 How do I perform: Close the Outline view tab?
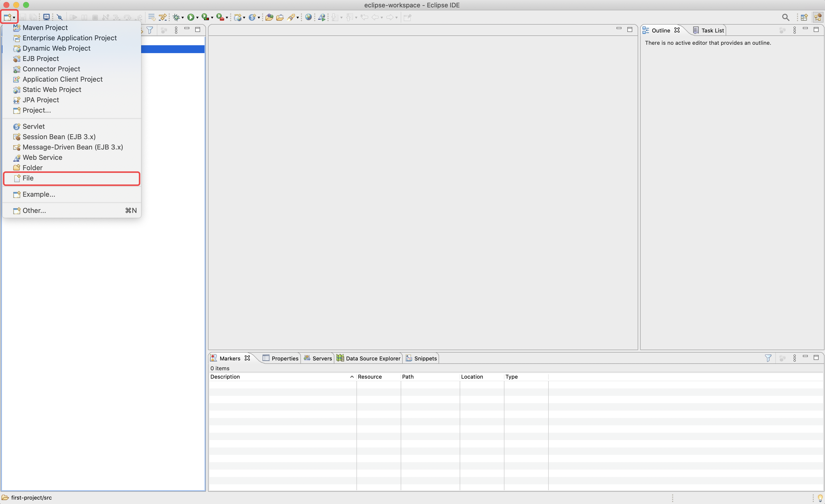tap(677, 30)
